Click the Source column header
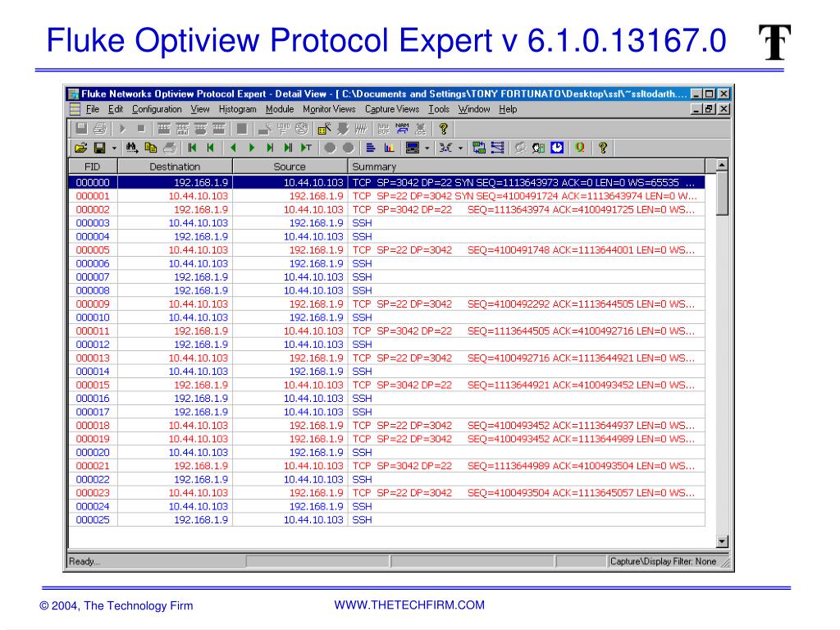The height and width of the screenshot is (630, 840). [290, 167]
